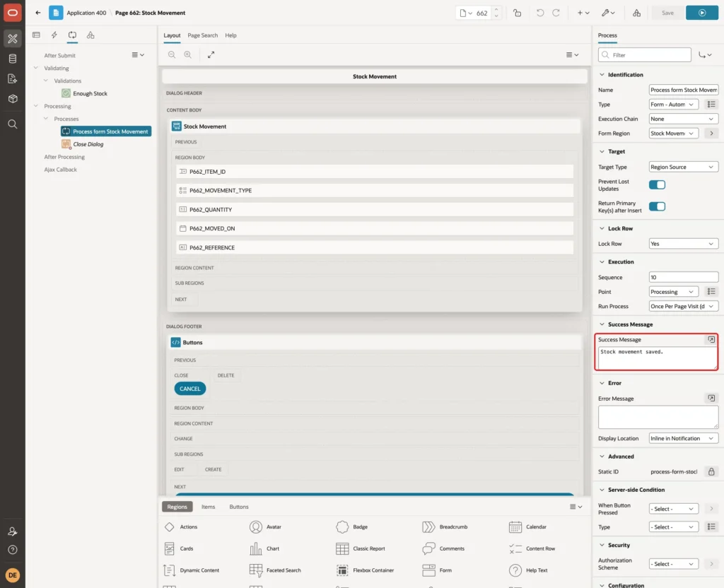
Task: Select the Buttons gallery tab
Action: tap(239, 507)
